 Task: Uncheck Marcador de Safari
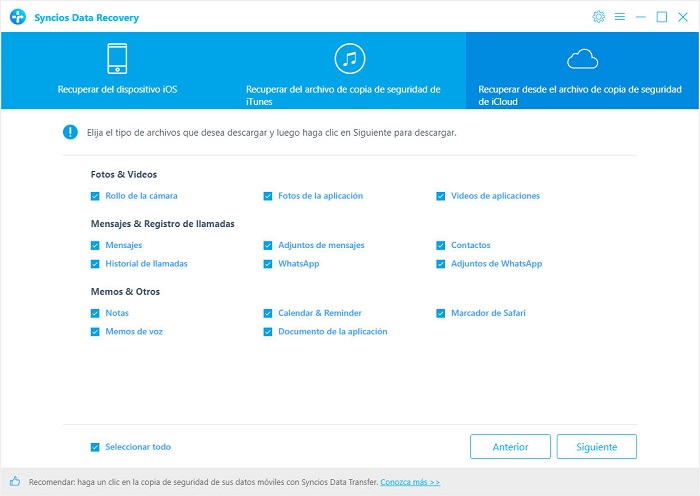click(x=441, y=313)
